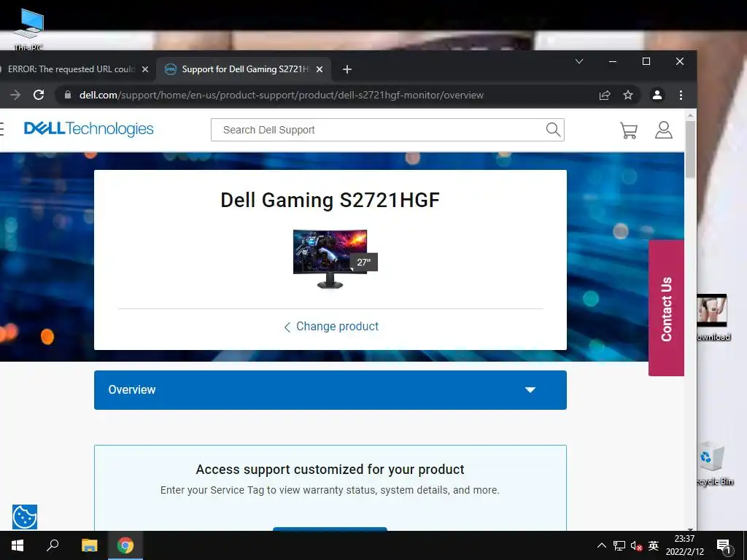Open the taskbar clock showing 23:37
Screen dimensions: 747x560
coord(684,545)
